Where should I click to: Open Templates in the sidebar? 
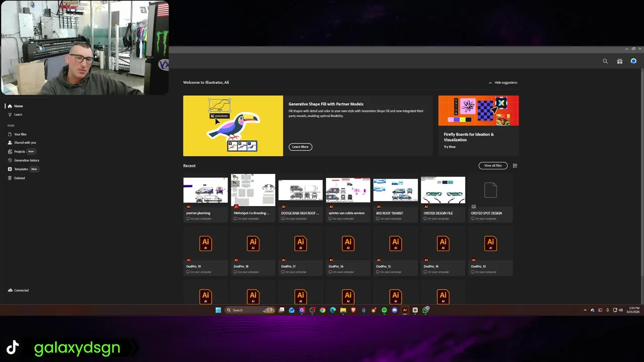[x=21, y=169]
